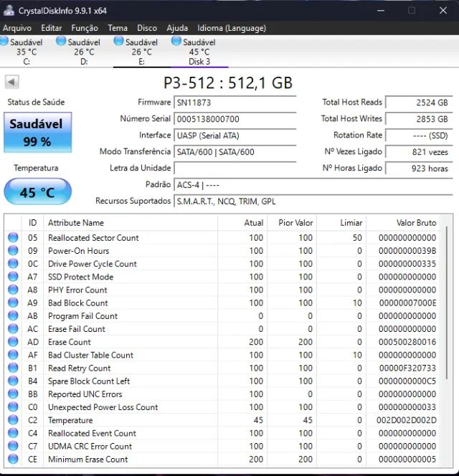
Task: Open the Idioma (Language) menu
Action: pos(232,28)
